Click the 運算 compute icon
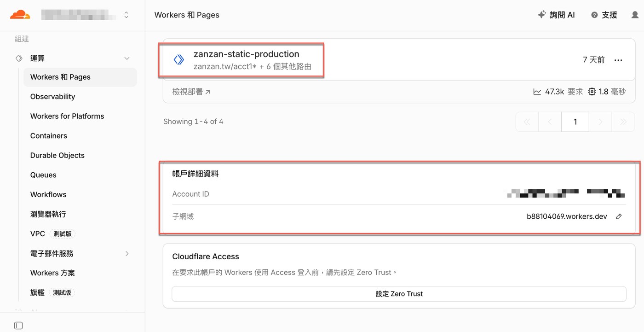The image size is (644, 332). point(19,58)
